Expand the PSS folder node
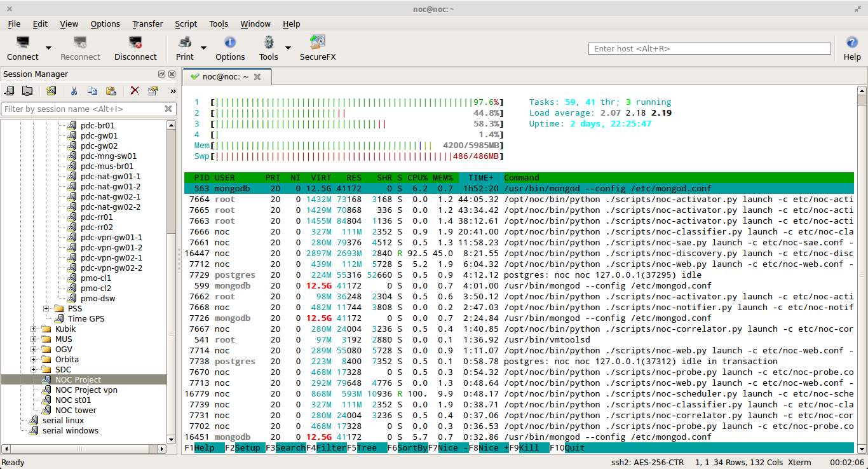Image resolution: width=868 pixels, height=469 pixels. [x=46, y=309]
